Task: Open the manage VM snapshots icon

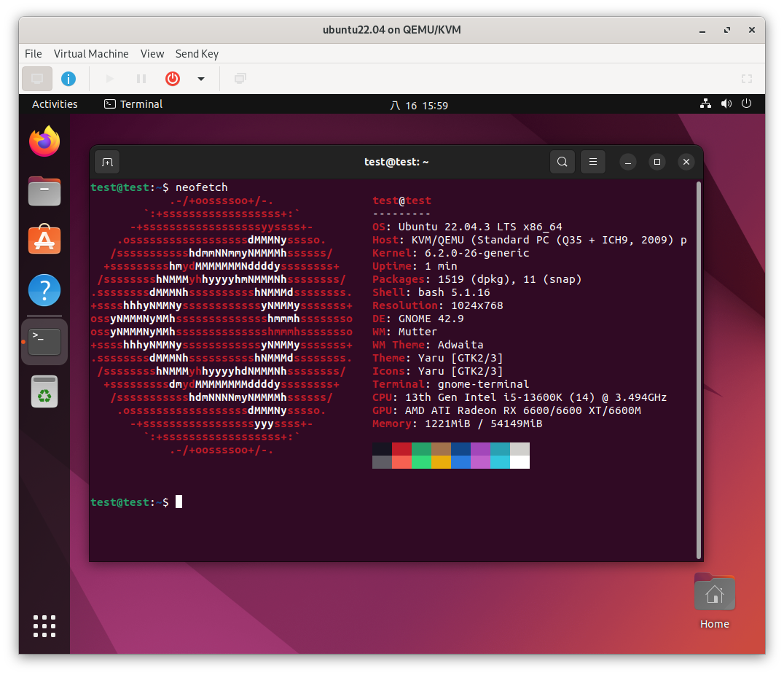Action: 240,79
